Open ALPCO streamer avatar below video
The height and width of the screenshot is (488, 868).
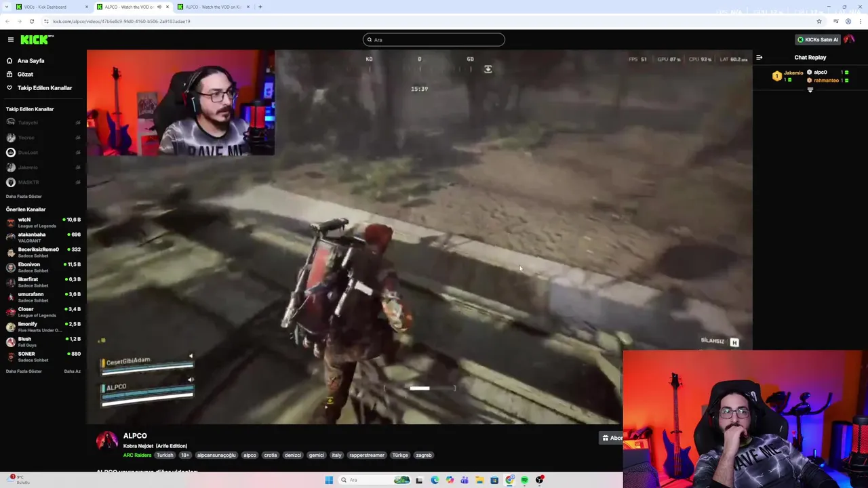tap(106, 441)
